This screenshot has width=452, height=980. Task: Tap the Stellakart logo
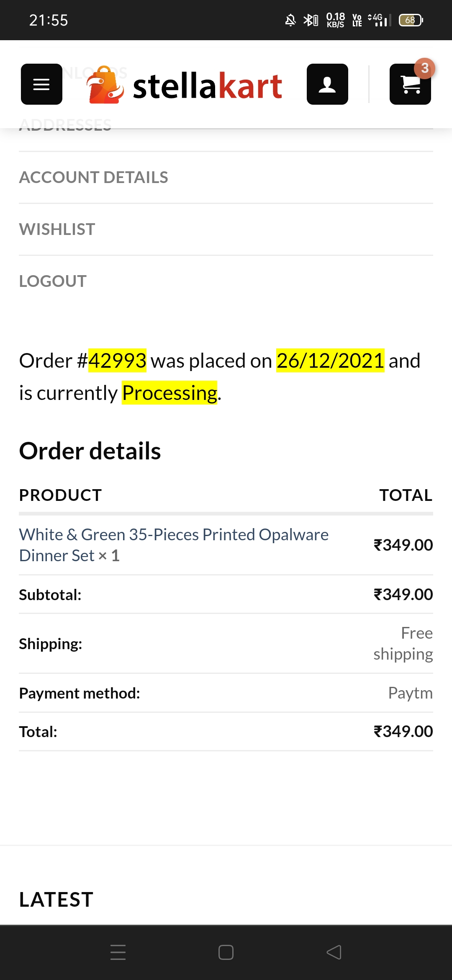pyautogui.click(x=185, y=85)
